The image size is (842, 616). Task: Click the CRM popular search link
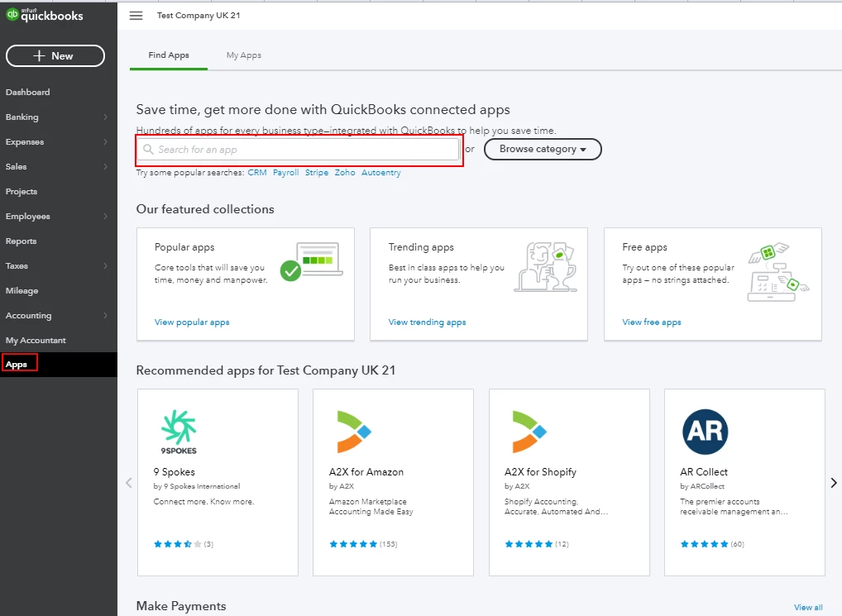(257, 172)
